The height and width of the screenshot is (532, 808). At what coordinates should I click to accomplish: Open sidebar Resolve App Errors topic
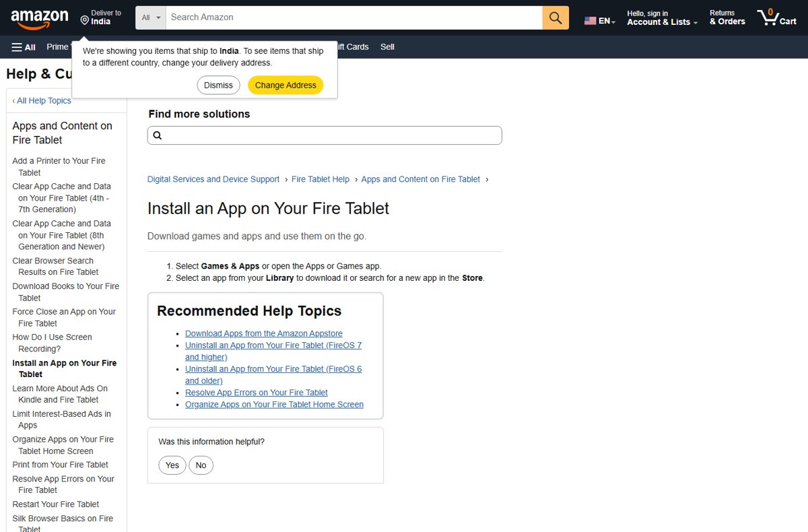[63, 485]
